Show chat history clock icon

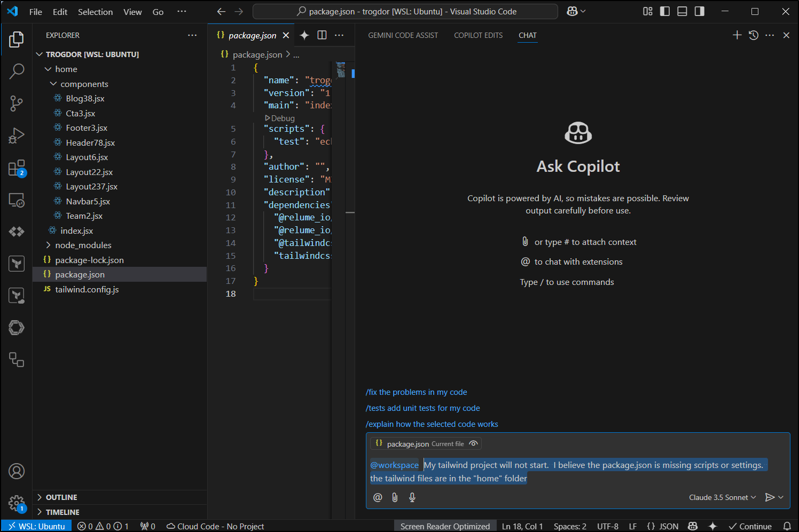point(754,35)
